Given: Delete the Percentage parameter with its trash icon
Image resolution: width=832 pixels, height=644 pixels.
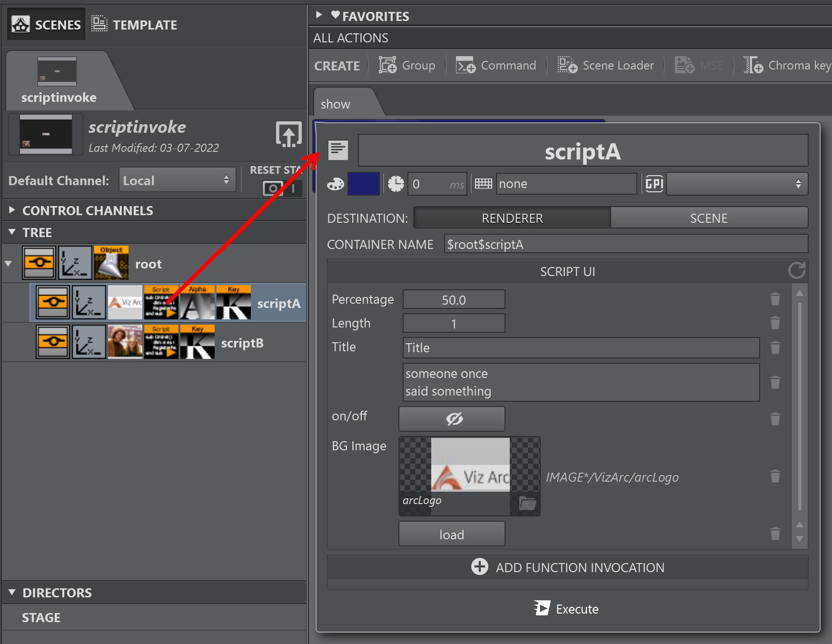Looking at the screenshot, I should tap(775, 299).
